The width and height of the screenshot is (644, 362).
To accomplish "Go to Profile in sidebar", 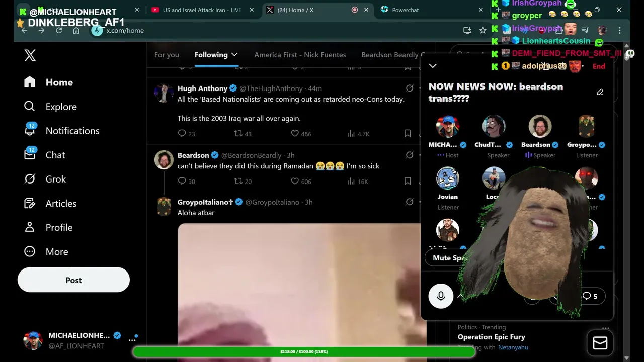I will pyautogui.click(x=48, y=227).
